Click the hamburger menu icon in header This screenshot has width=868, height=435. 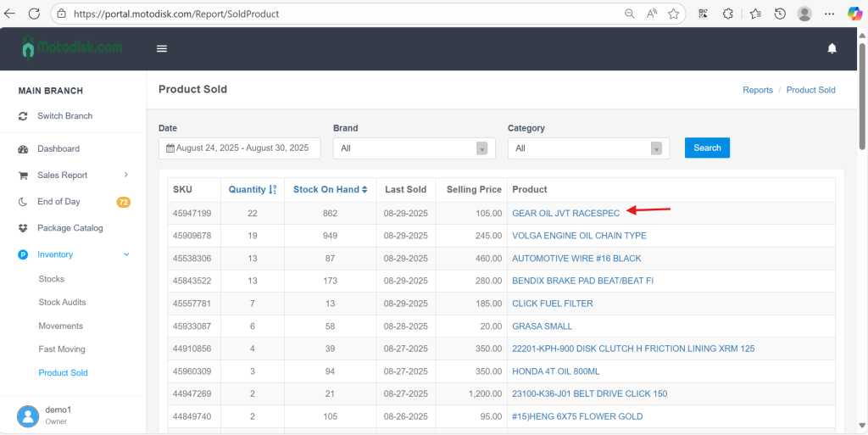[x=162, y=48]
